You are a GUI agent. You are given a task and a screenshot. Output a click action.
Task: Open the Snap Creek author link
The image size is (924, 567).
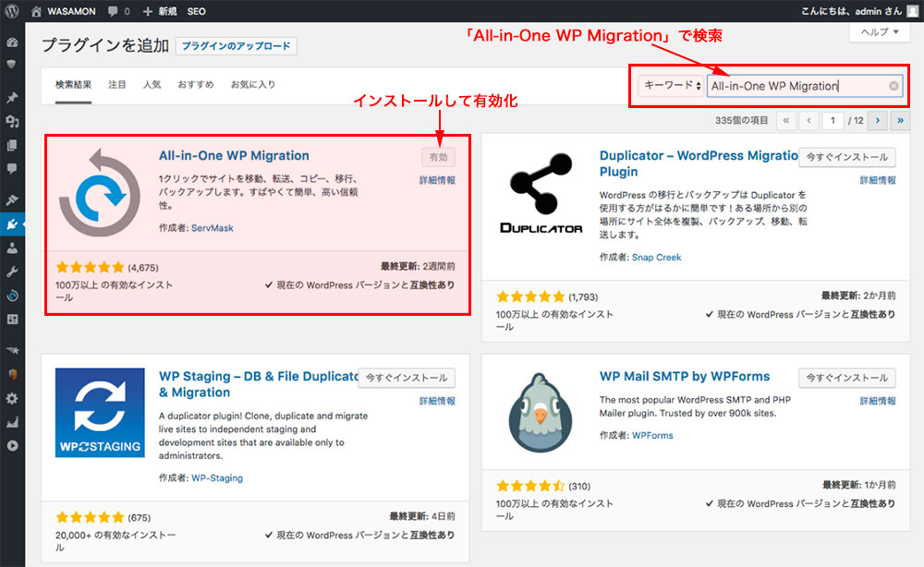click(656, 258)
